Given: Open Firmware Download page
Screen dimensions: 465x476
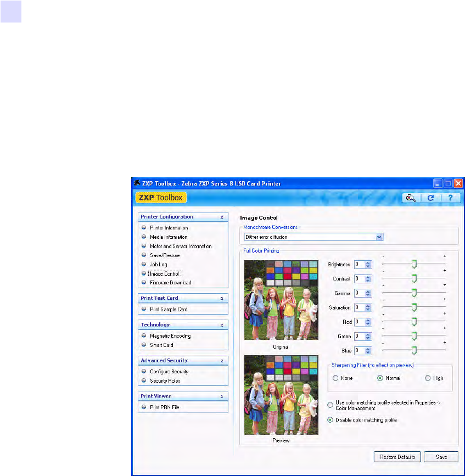Looking at the screenshot, I should (x=170, y=283).
